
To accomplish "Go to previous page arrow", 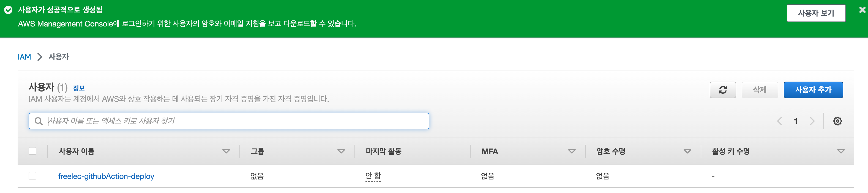I will (779, 121).
